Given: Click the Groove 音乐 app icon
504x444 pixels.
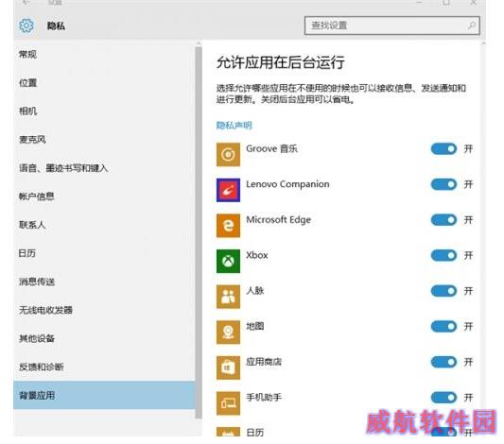Looking at the screenshot, I should tap(228, 155).
